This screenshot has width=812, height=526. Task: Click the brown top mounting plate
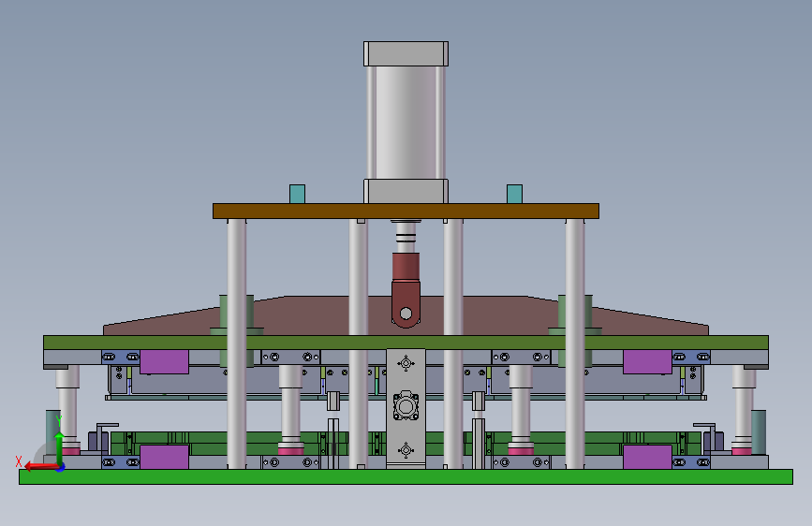(x=406, y=211)
